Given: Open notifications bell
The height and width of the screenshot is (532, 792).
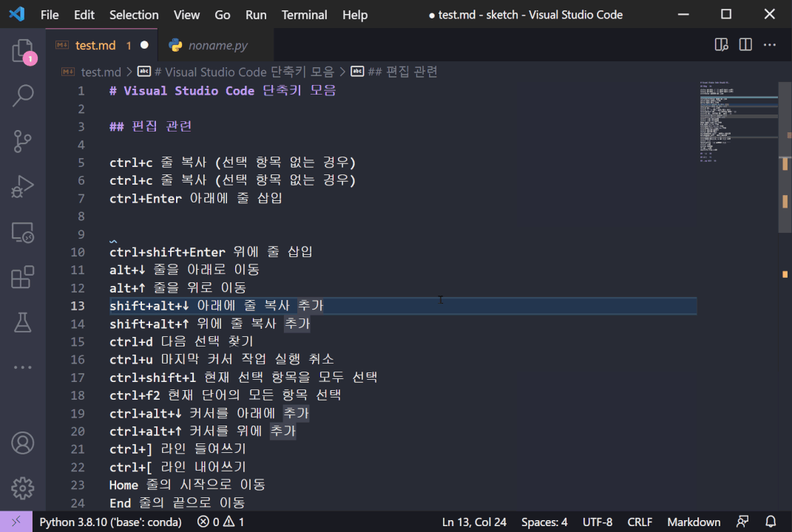Looking at the screenshot, I should (x=771, y=522).
